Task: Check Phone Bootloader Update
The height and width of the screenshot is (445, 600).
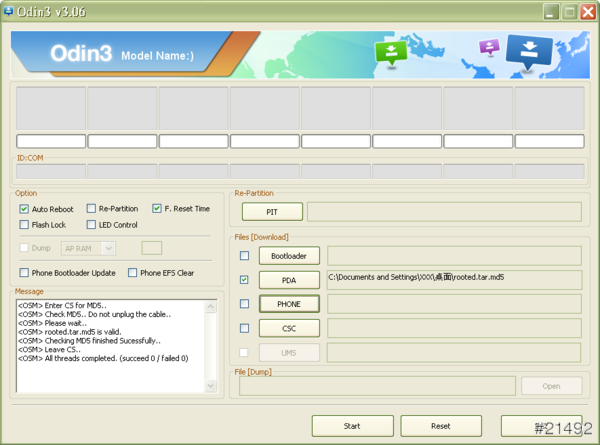Action: (x=25, y=273)
